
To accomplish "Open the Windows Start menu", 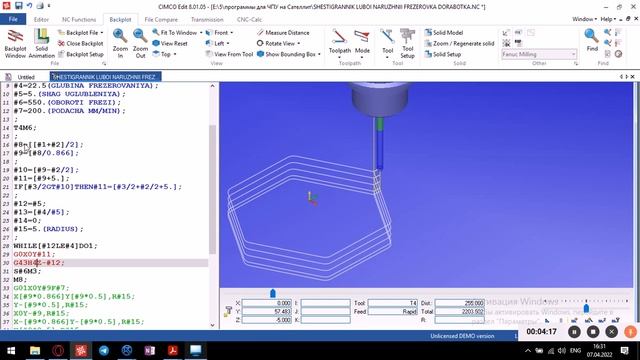I will click(x=11, y=351).
